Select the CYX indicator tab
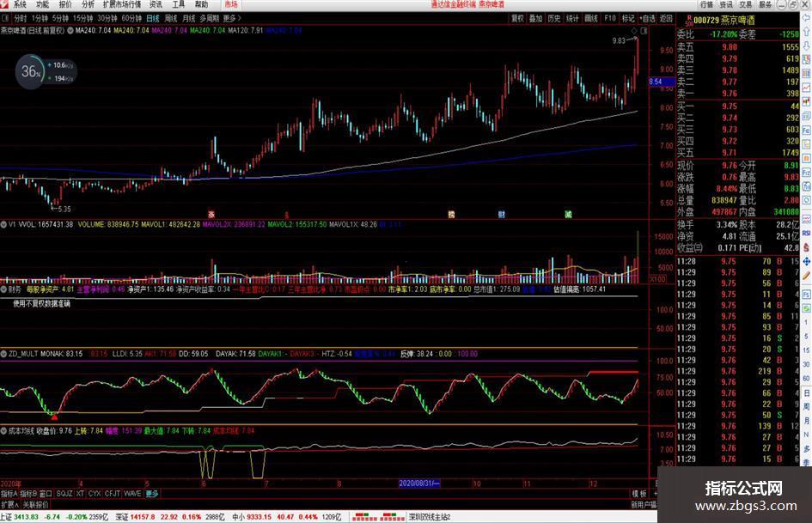812x523 pixels. click(95, 494)
